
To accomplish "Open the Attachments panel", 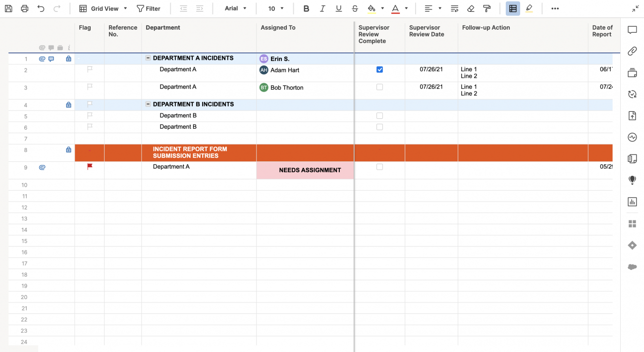I will click(x=632, y=51).
